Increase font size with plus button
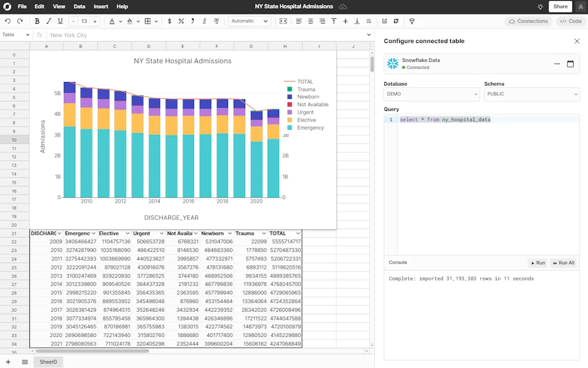The image size is (588, 368). 95,21
